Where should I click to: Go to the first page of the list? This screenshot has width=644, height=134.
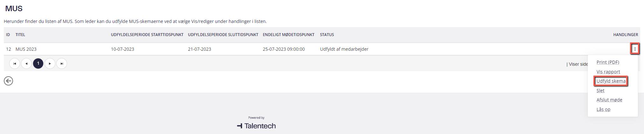tap(15, 63)
